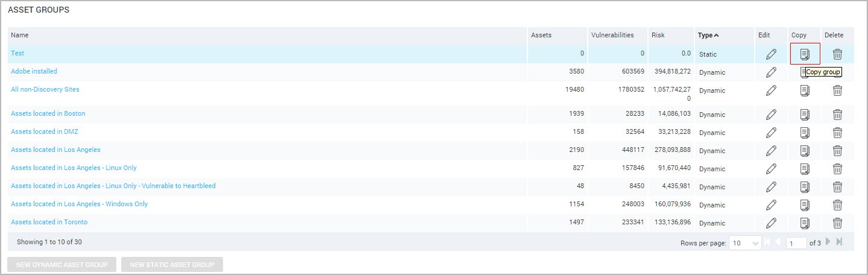Select the 1,057,742,270 risk value
The image size is (868, 275).
(672, 93)
